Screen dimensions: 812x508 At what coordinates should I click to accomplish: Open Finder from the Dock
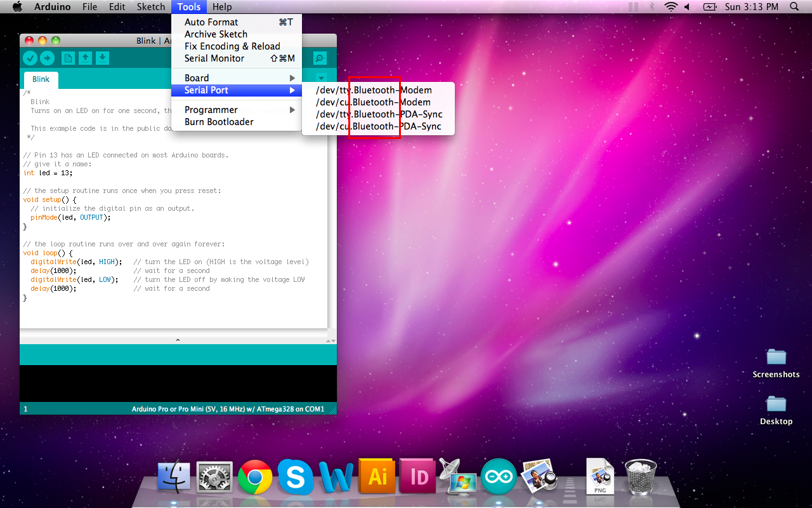(173, 477)
